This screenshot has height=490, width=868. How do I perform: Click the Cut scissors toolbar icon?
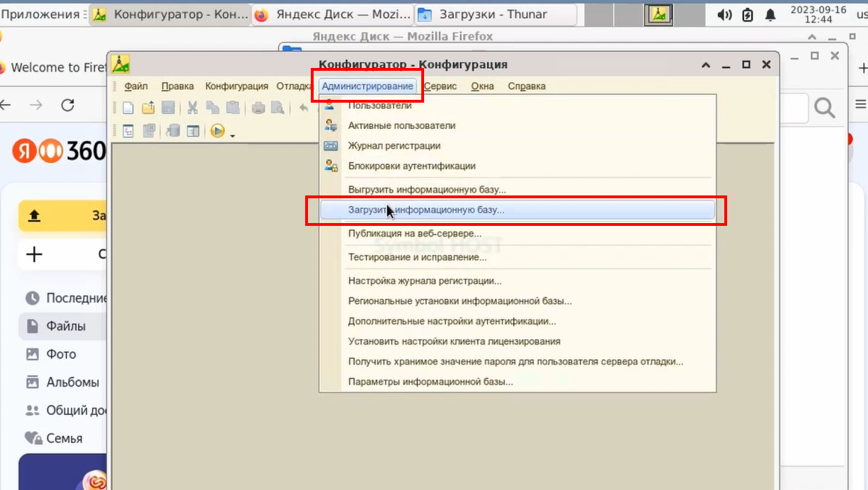(193, 108)
